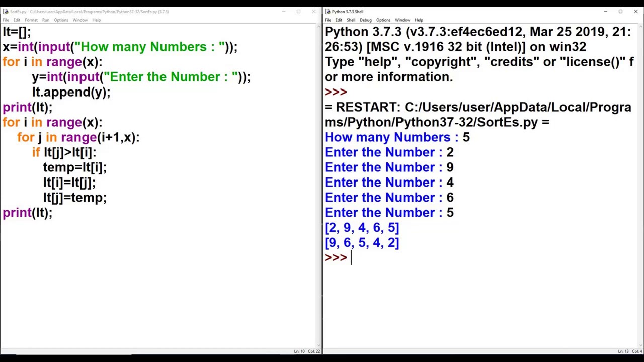Click the SortEs.py editor title bar icon
644x362 pixels.
6,11
